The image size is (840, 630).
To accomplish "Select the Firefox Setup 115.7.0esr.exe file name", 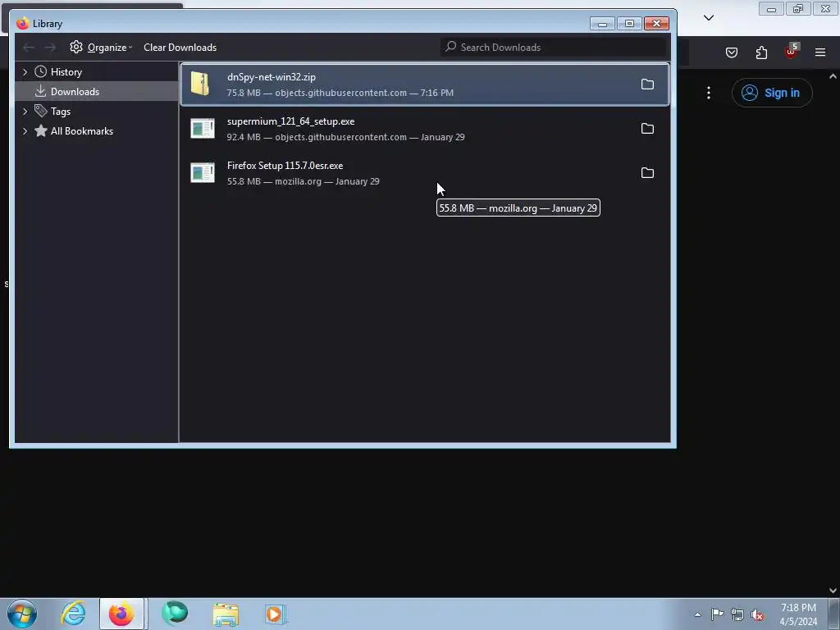I will pos(285,166).
